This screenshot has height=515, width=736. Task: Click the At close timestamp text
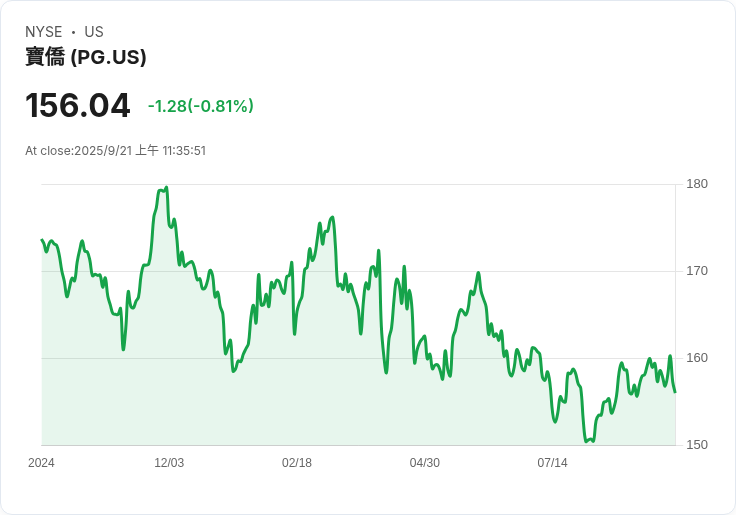click(115, 151)
